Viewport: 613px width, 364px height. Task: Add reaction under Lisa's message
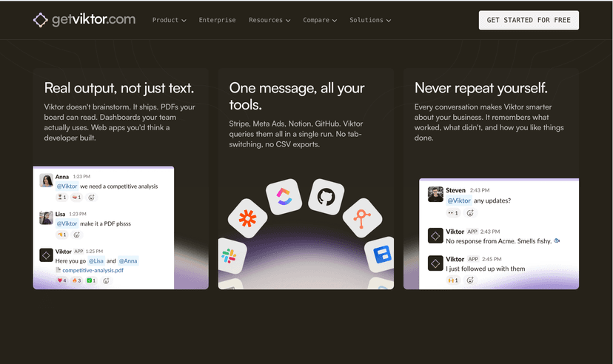pos(77,235)
